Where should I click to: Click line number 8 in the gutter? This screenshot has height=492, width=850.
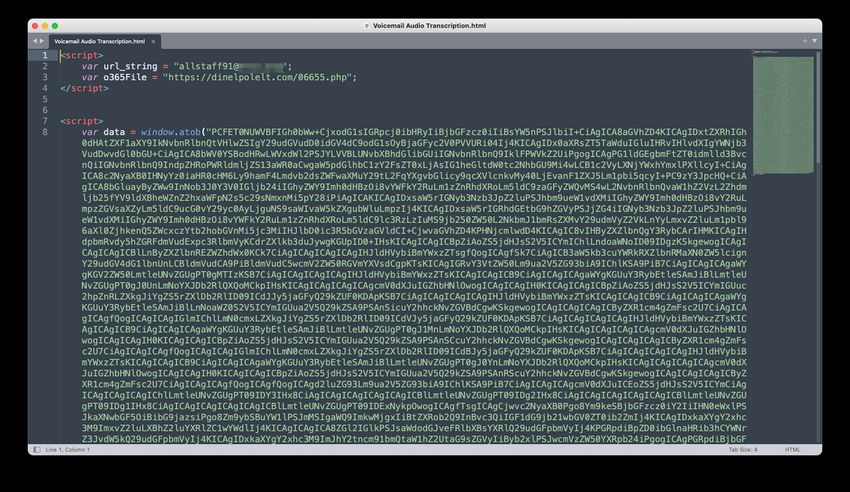(x=45, y=132)
